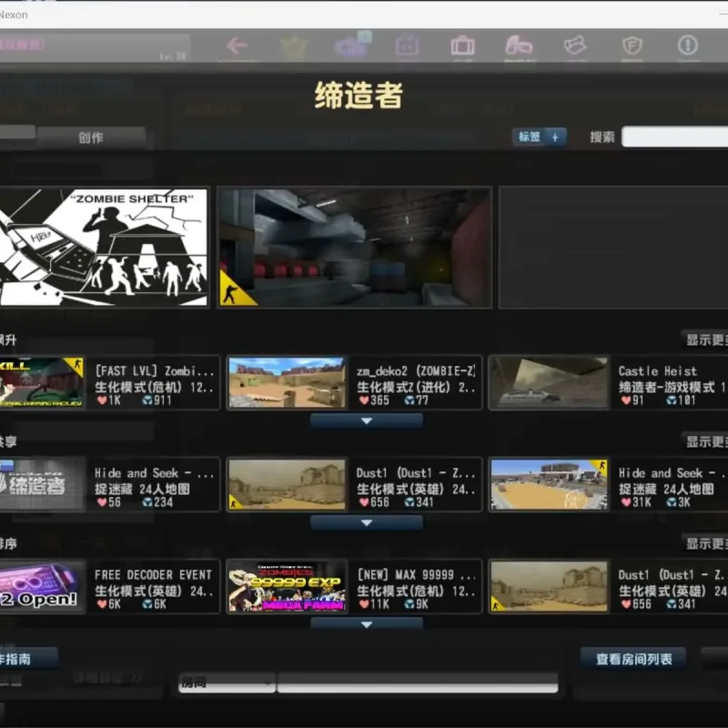Open the 作指南 guide button
The width and height of the screenshot is (728, 728).
(x=28, y=658)
